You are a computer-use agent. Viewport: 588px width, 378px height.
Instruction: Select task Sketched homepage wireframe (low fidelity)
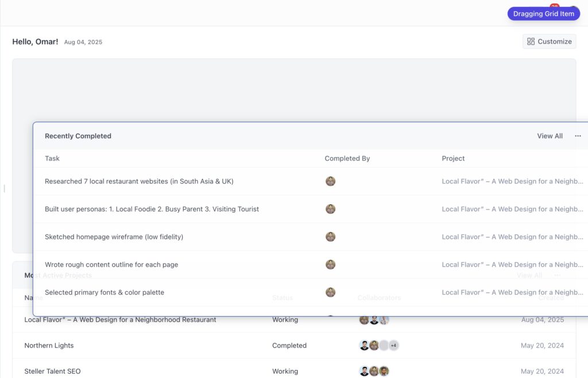(114, 237)
